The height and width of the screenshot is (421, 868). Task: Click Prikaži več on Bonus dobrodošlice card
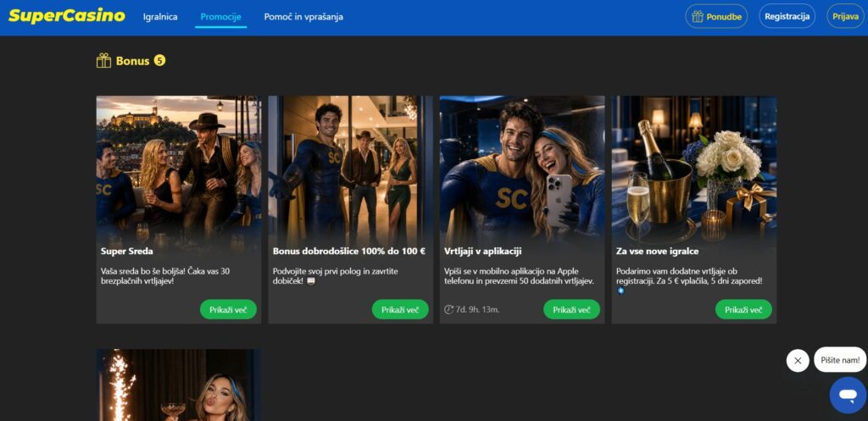400,309
